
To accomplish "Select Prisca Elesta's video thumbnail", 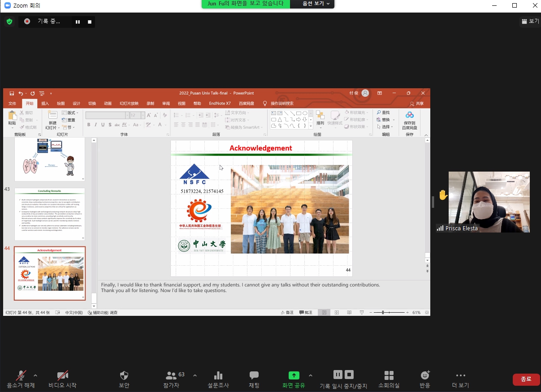I will [489, 202].
